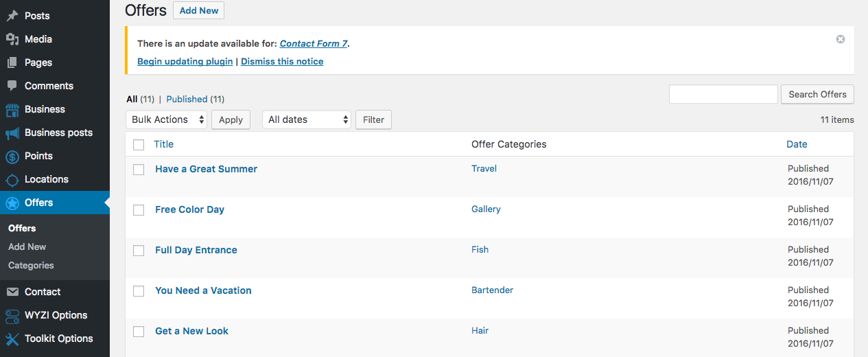
Task: Click the Pages icon in sidebar
Action: 12,62
